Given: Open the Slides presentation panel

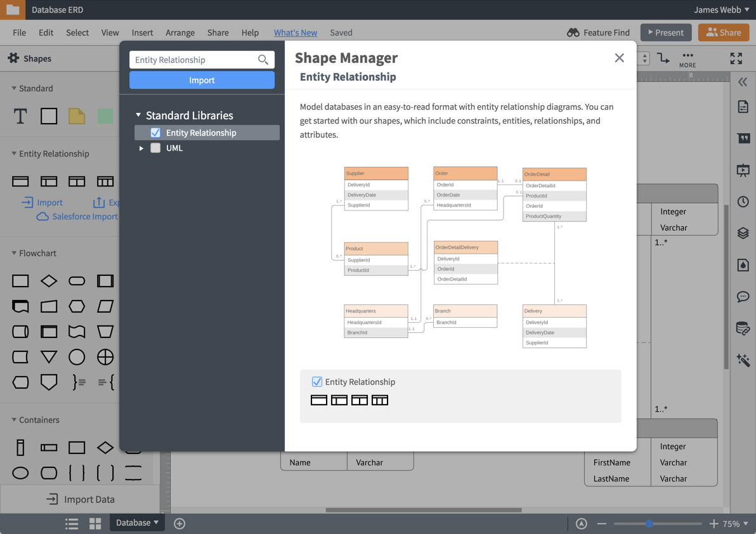Looking at the screenshot, I should 743,170.
